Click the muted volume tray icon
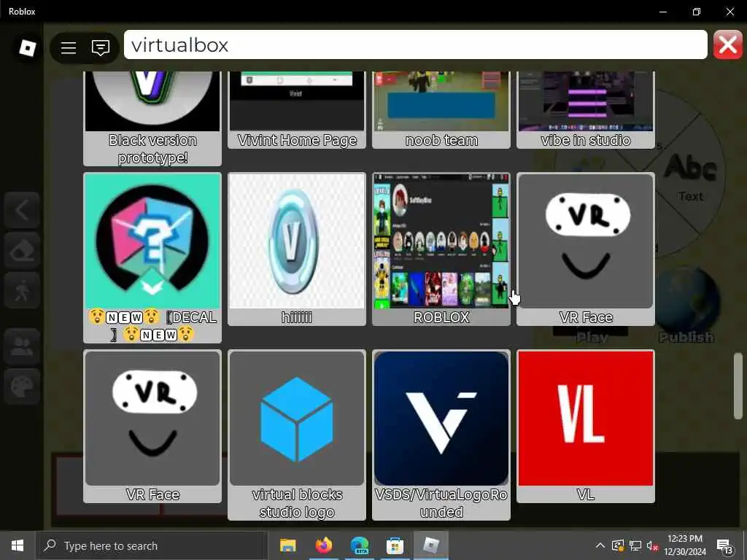 [x=652, y=545]
